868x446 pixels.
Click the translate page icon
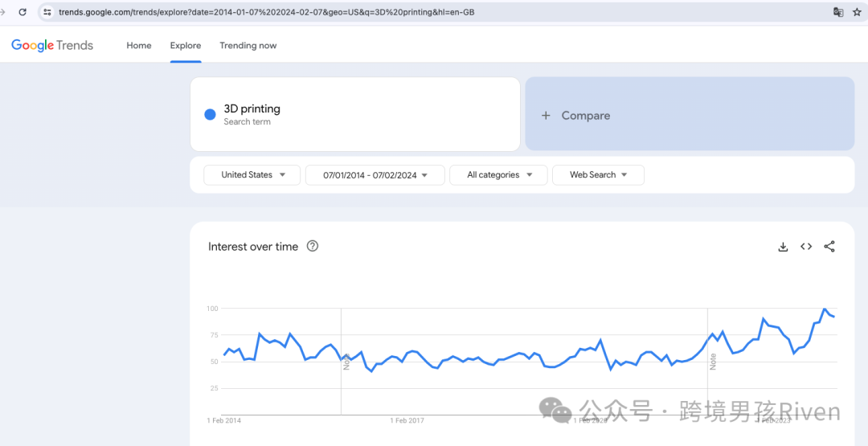point(838,12)
